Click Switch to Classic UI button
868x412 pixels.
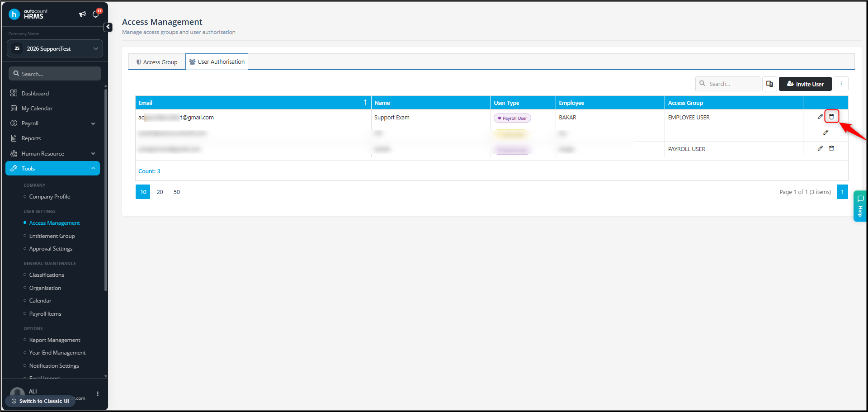click(40, 401)
